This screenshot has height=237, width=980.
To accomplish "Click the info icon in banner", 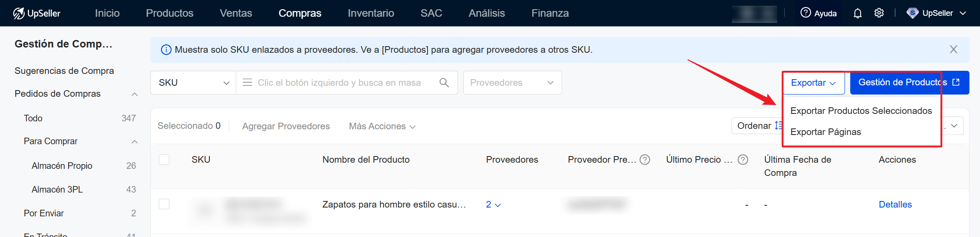I will click(166, 50).
